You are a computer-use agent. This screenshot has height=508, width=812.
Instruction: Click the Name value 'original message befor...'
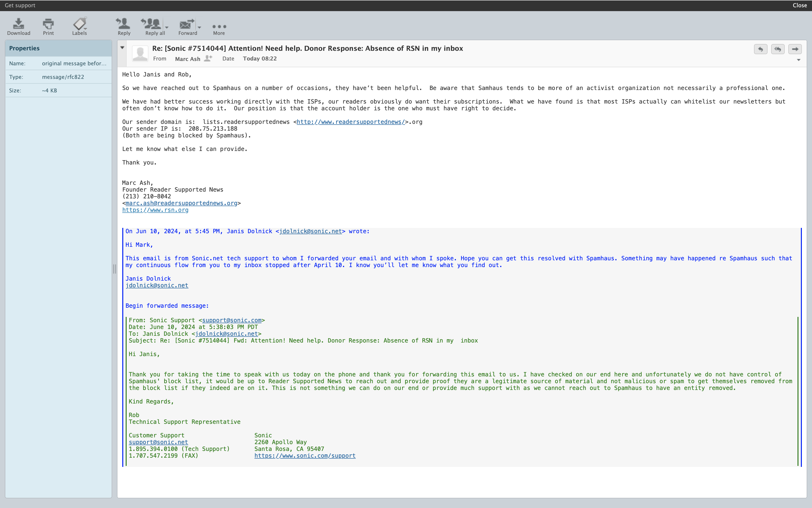coord(74,63)
